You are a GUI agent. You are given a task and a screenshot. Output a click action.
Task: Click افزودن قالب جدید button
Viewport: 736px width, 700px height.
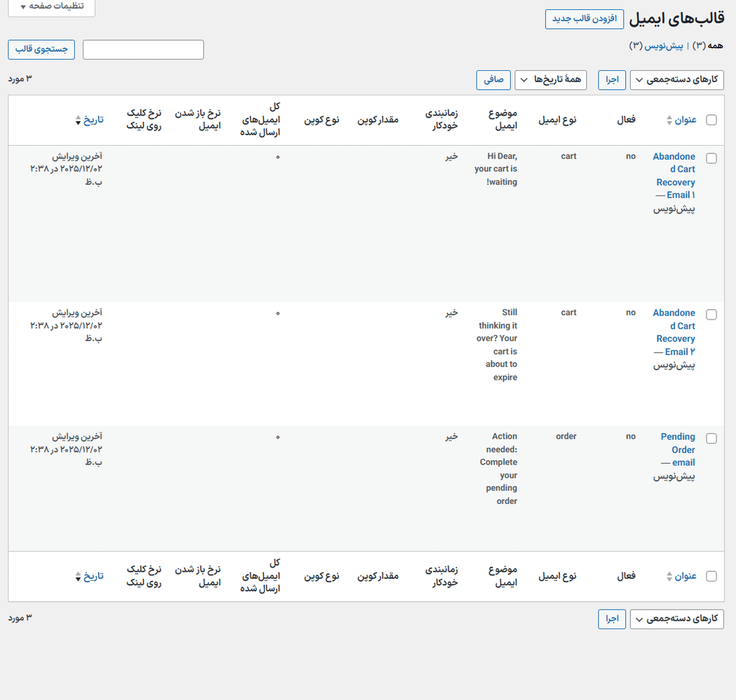pos(585,19)
